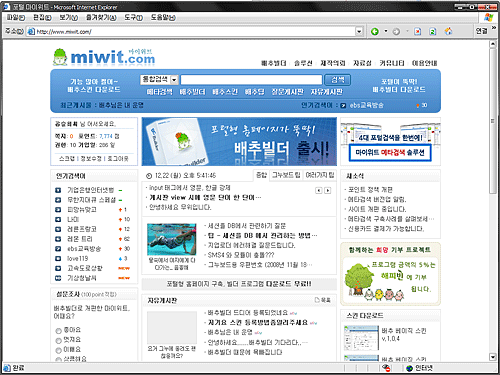The image size is (500, 375).
Task: Click the miwit.com cabbage mascot logo
Action: tap(61, 57)
